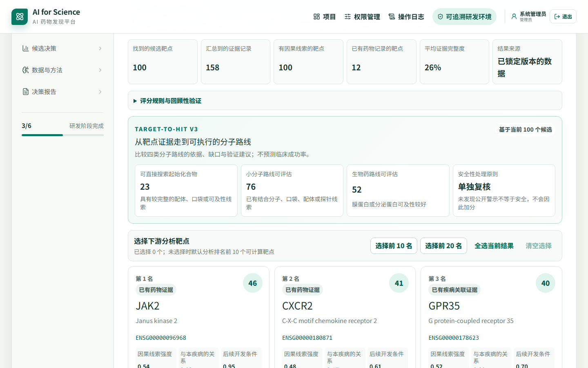Expand the 候选决策 sidebar chevron
Screen dimensions: 588x368
pyautogui.click(x=100, y=48)
